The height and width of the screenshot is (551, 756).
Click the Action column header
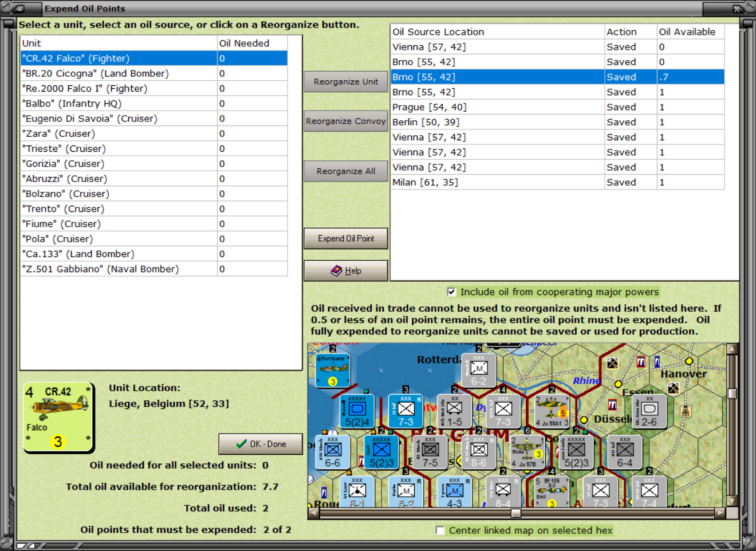(630, 32)
